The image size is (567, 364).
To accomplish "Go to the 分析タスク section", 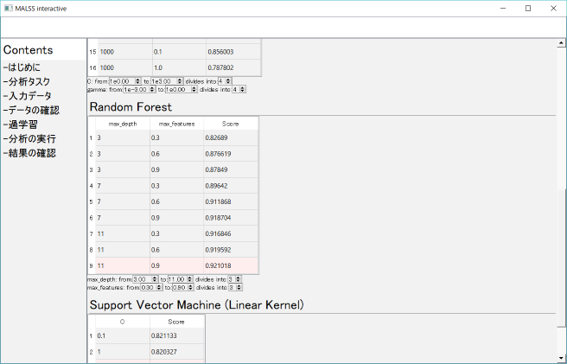I will coord(27,82).
